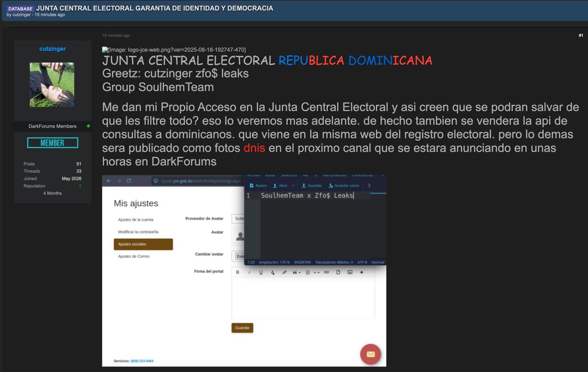Click the MEMBER rank badge
The height and width of the screenshot is (372, 588).
(52, 143)
